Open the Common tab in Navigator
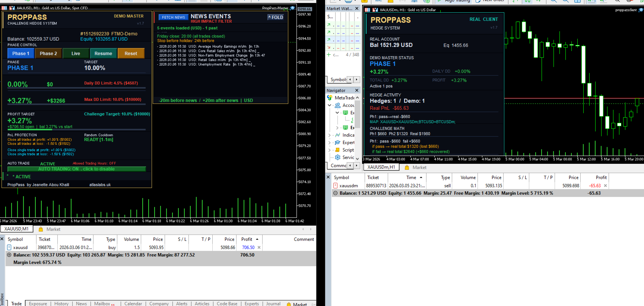This screenshot has height=306, width=644. point(338,166)
